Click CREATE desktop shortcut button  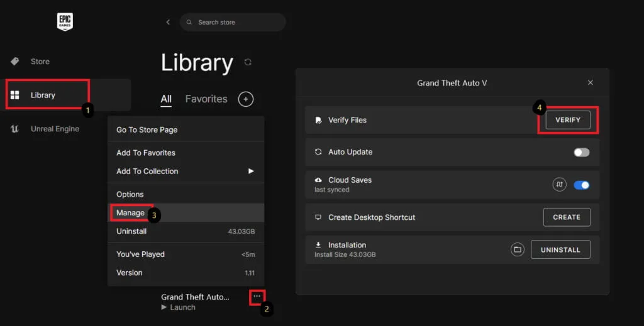pyautogui.click(x=567, y=217)
